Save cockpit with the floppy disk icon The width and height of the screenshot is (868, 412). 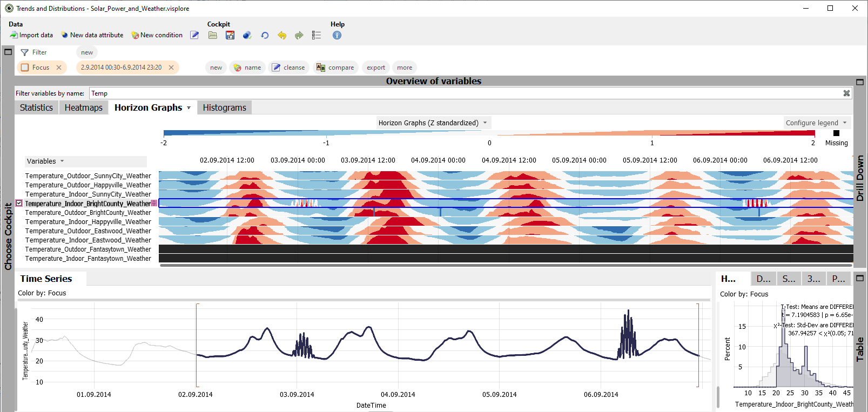[x=230, y=35]
